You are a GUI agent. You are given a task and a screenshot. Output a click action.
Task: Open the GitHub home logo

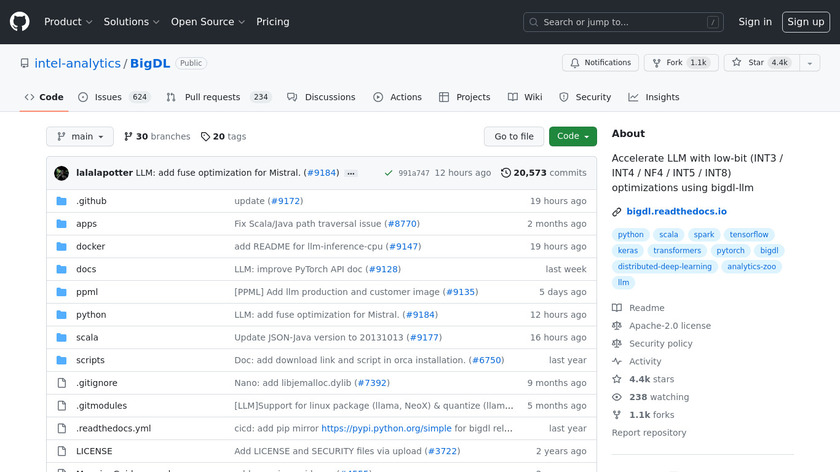point(20,22)
